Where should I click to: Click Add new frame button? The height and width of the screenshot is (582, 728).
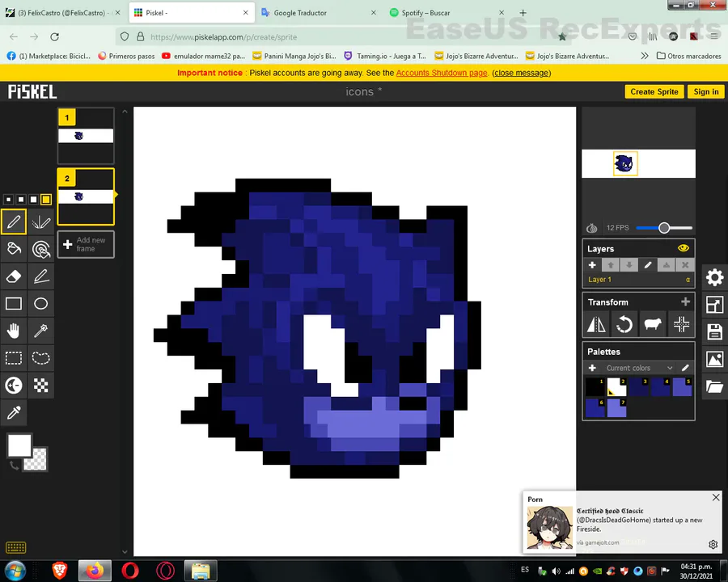86,244
